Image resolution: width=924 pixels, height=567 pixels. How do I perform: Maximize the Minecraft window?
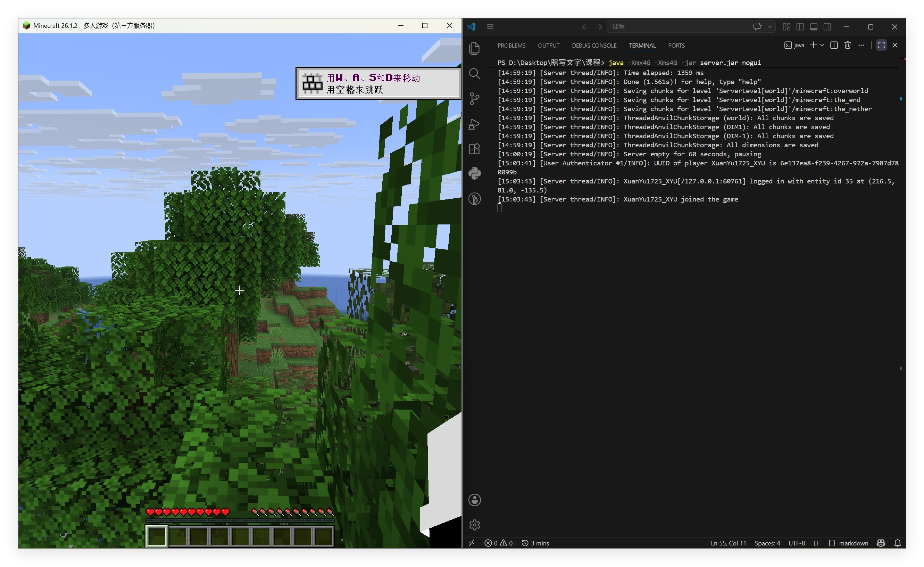425,25
